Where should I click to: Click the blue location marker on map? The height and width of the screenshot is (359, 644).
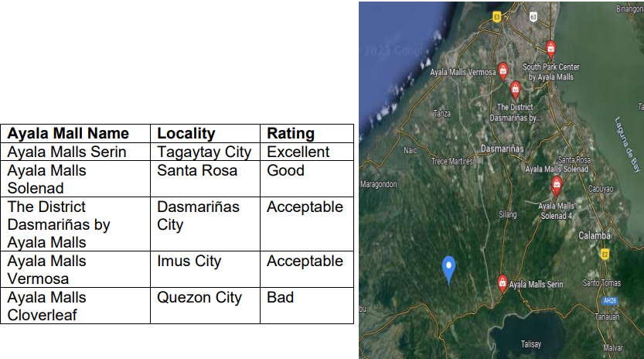(448, 269)
